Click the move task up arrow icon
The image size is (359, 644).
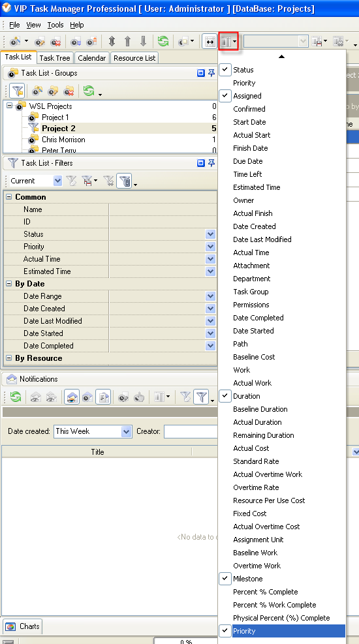pos(127,42)
